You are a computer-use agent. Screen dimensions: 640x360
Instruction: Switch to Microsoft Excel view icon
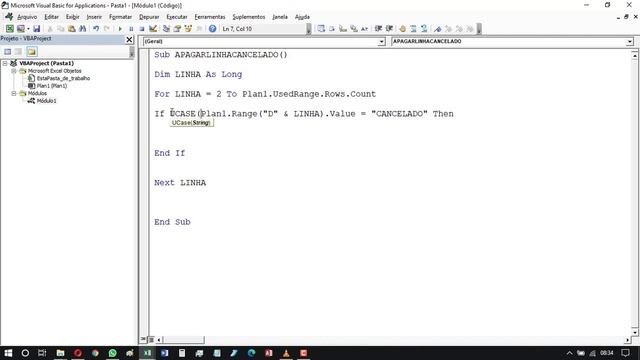[x=9, y=29]
